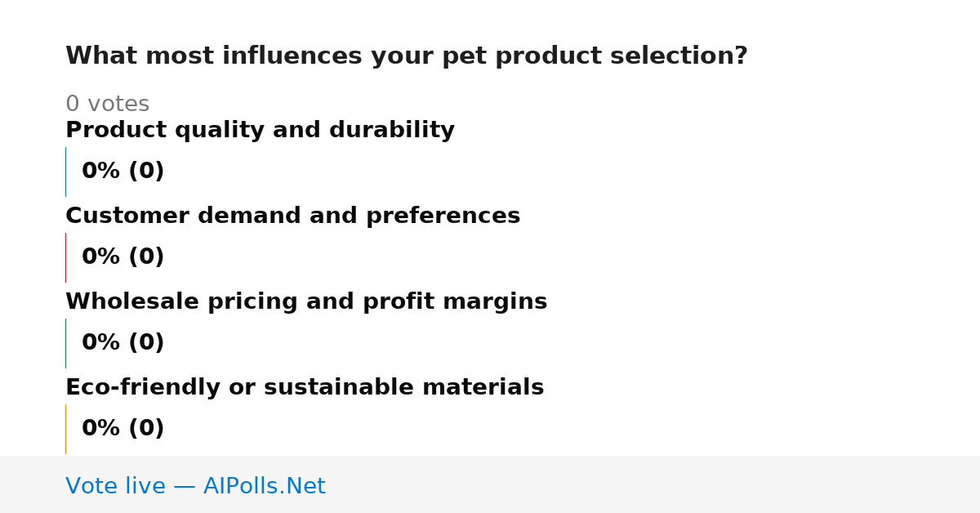The height and width of the screenshot is (513, 980).
Task: Click the orange bar under Eco-friendly materials
Action: tap(65, 429)
